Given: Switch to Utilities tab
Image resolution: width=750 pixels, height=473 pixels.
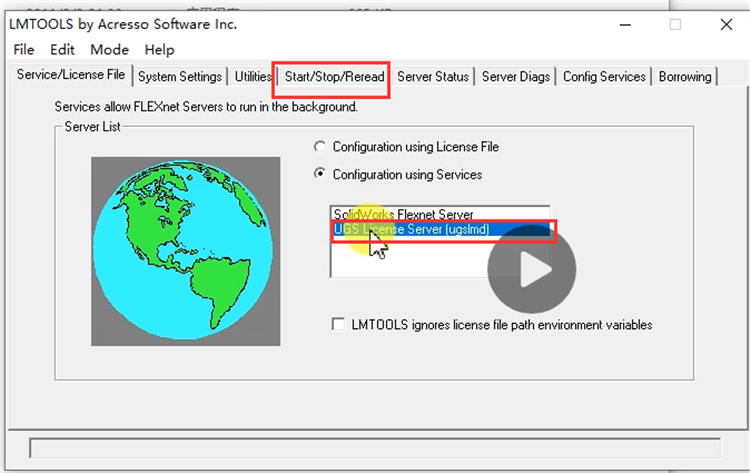Looking at the screenshot, I should [253, 77].
